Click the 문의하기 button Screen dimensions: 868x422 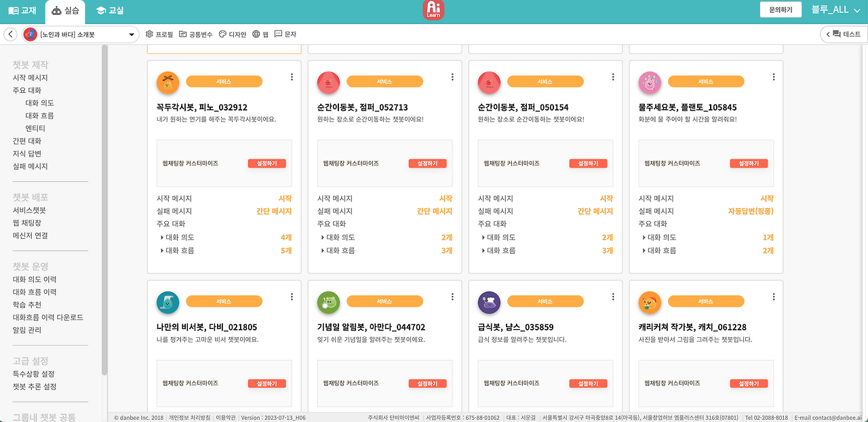tap(780, 10)
